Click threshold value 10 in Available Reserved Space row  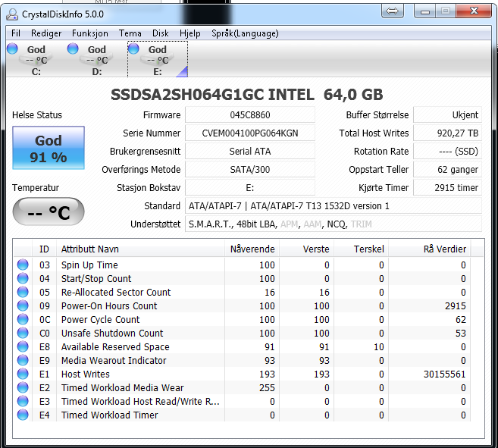pos(378,346)
